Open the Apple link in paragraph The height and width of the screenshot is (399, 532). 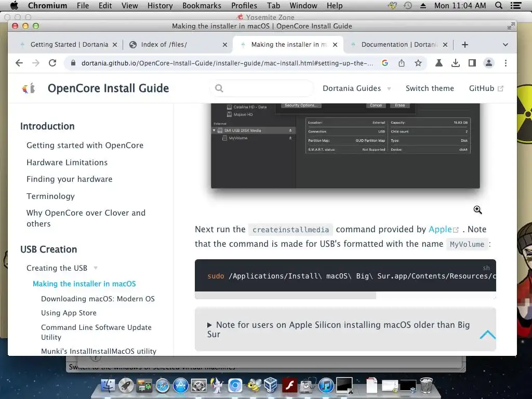click(x=444, y=229)
